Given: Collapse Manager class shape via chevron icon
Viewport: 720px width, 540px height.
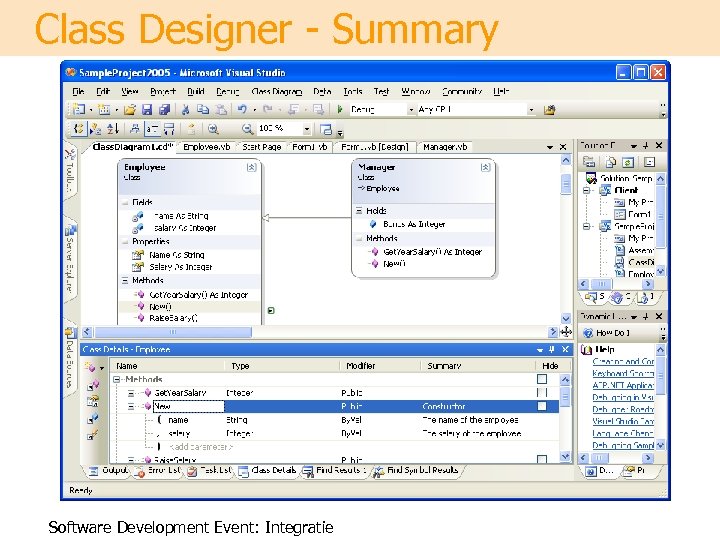Looking at the screenshot, I should click(x=485, y=168).
